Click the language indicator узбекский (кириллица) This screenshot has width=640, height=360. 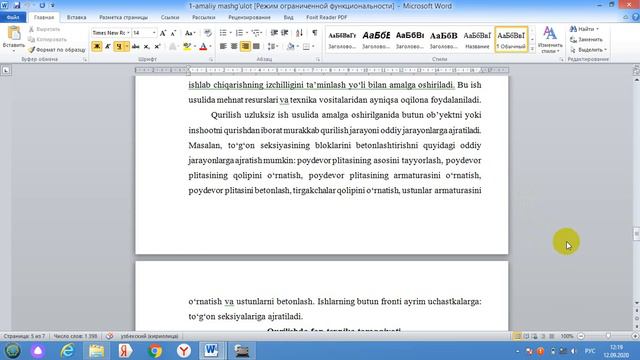149,336
